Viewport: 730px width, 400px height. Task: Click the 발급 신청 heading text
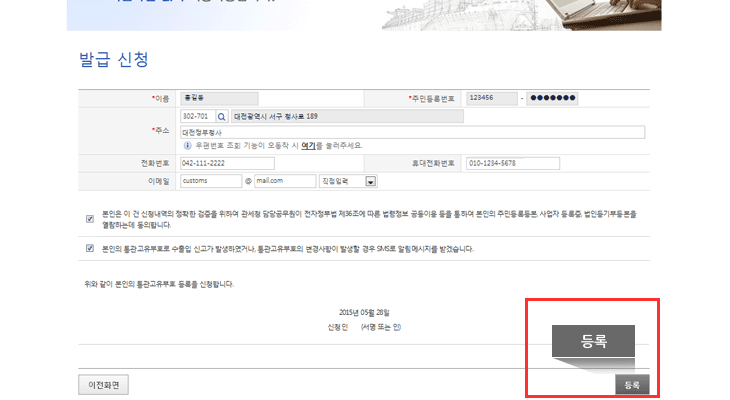pos(114,60)
